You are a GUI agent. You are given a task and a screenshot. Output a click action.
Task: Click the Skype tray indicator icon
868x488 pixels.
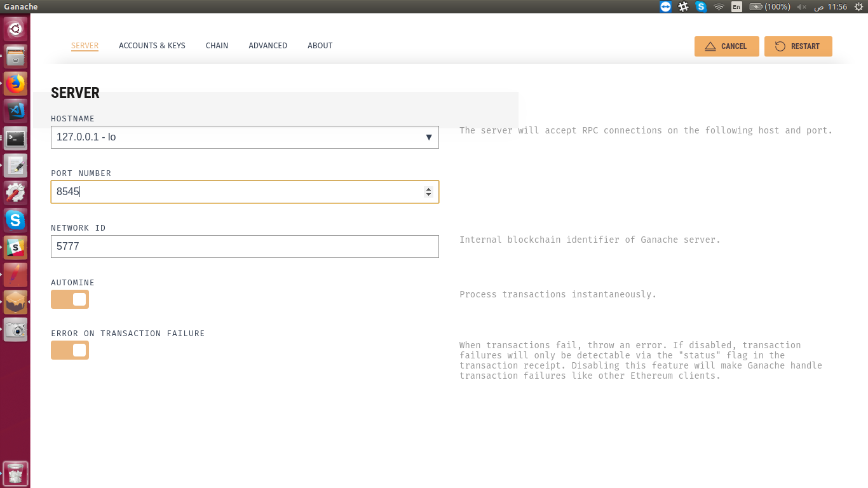(701, 6)
